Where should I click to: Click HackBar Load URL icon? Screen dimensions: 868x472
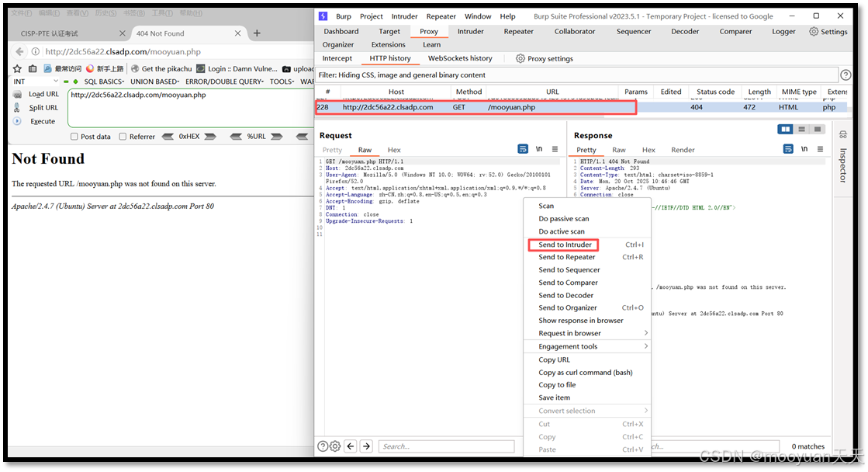pos(18,95)
